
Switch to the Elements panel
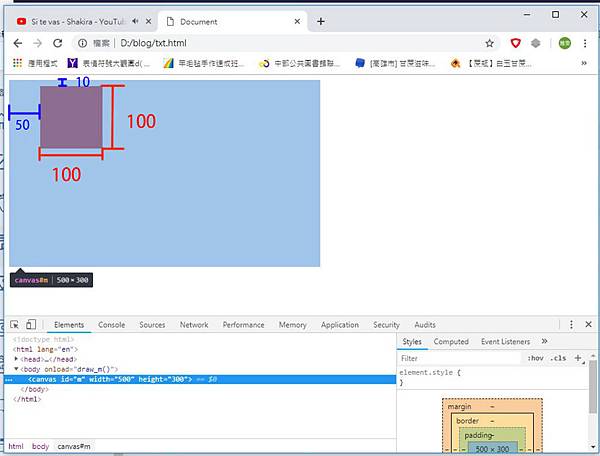pyautogui.click(x=69, y=325)
